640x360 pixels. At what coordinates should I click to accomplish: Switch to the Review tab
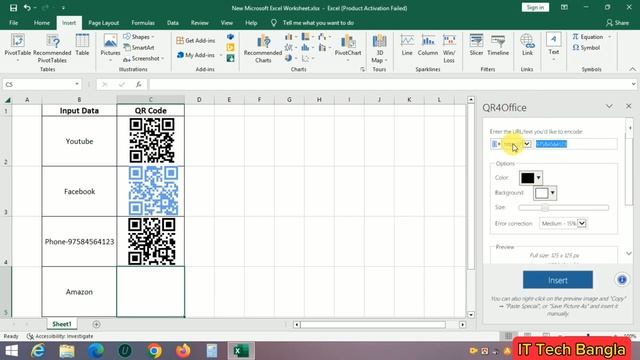click(x=200, y=23)
